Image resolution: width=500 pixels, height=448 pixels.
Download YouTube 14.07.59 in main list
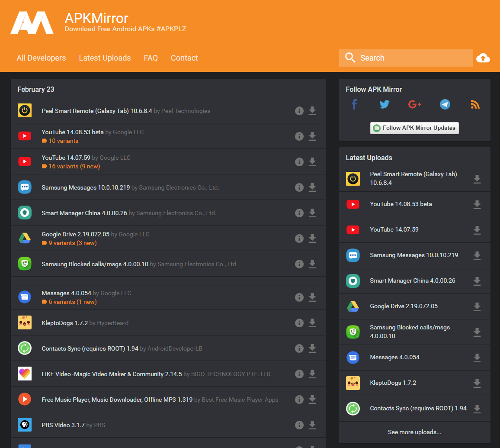(312, 162)
